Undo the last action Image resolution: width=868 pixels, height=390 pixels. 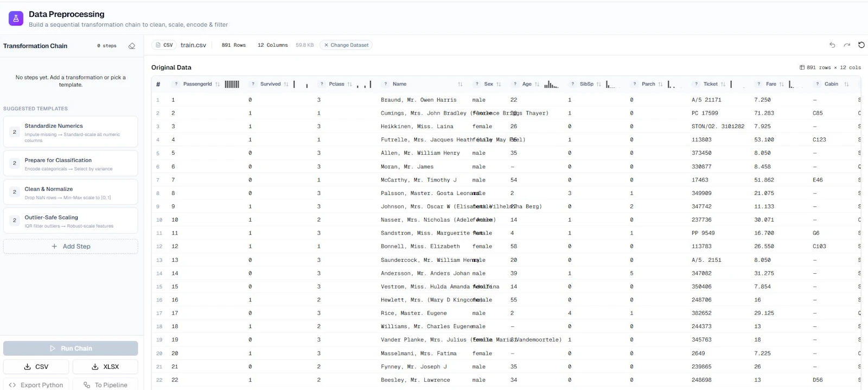pos(832,45)
